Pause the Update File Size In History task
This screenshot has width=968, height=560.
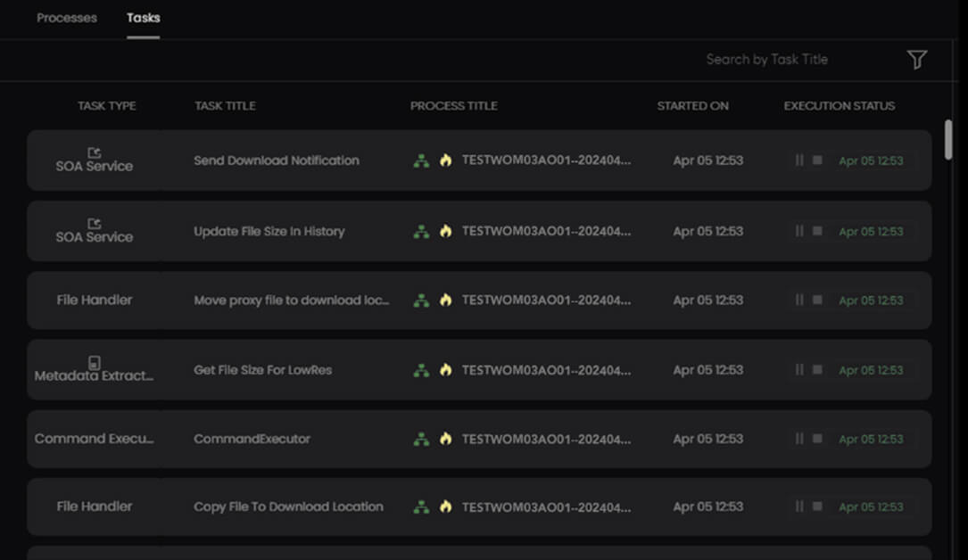pyautogui.click(x=799, y=231)
